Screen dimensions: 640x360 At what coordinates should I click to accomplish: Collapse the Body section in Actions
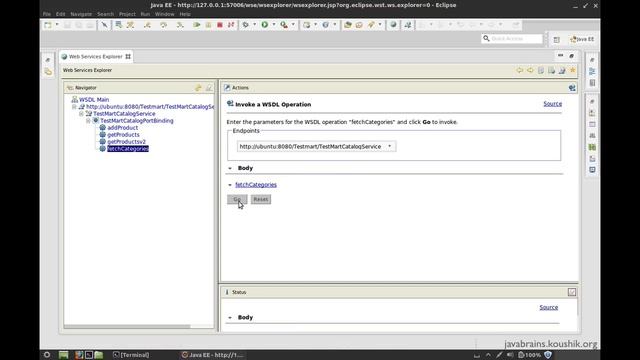[x=230, y=168]
